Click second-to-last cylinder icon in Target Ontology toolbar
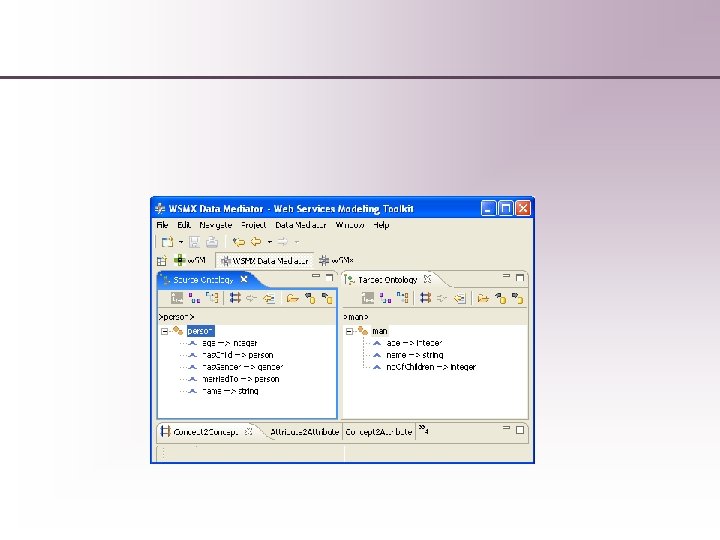 (x=501, y=298)
